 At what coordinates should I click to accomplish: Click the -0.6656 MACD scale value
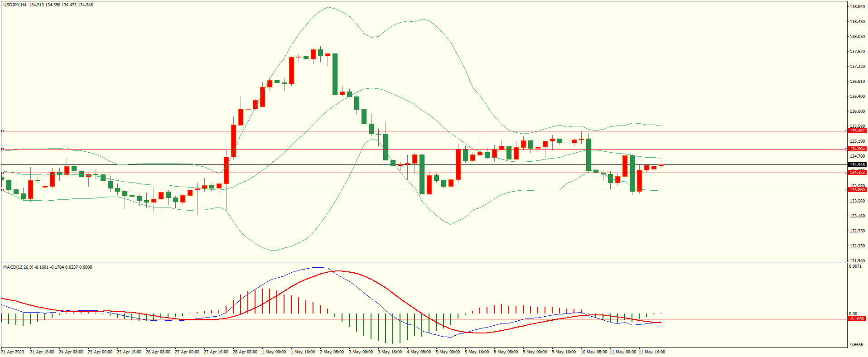pos(856,345)
